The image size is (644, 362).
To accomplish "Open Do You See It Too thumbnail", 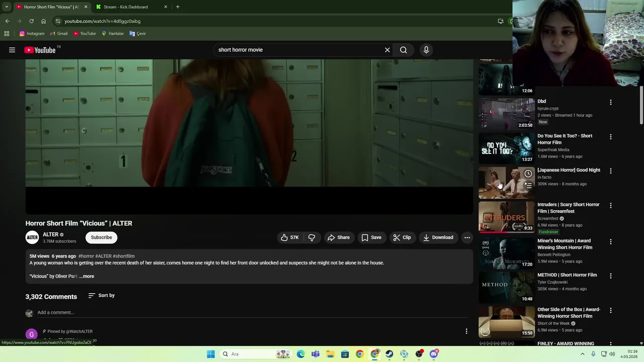I will (507, 148).
